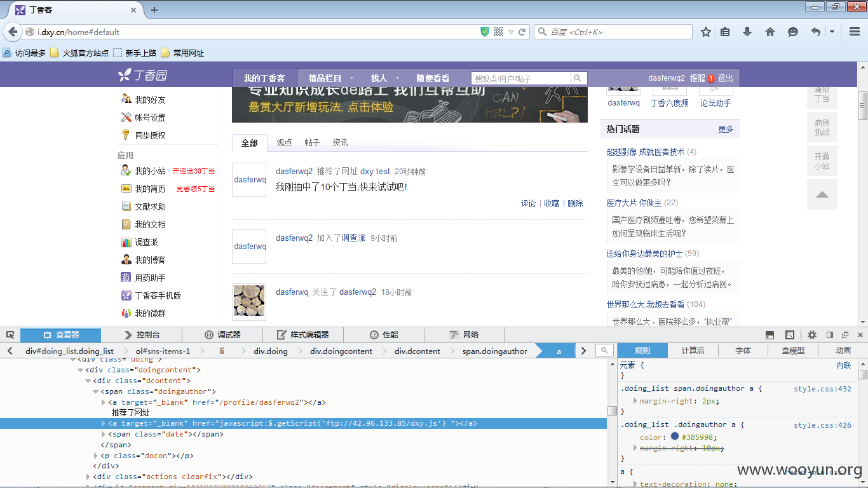Viewport: 868px width, 488px height.
Task: Click the green security shield icon
Action: tap(485, 32)
